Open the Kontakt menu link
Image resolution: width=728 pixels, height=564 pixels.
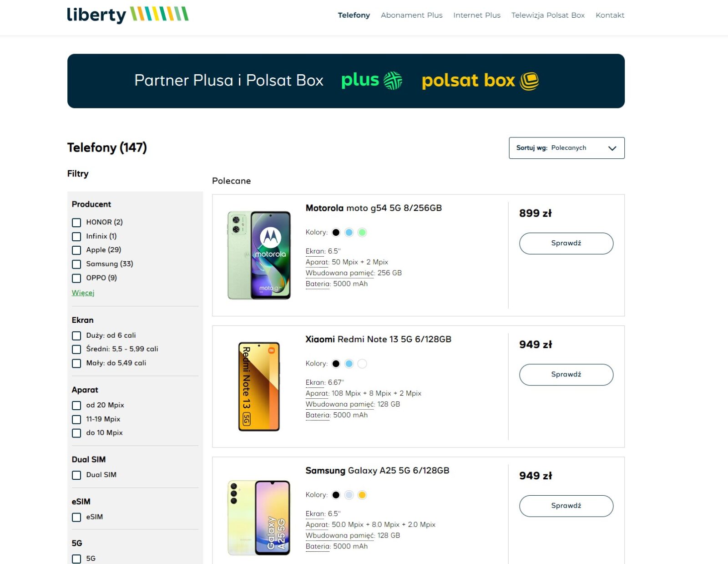click(x=610, y=15)
